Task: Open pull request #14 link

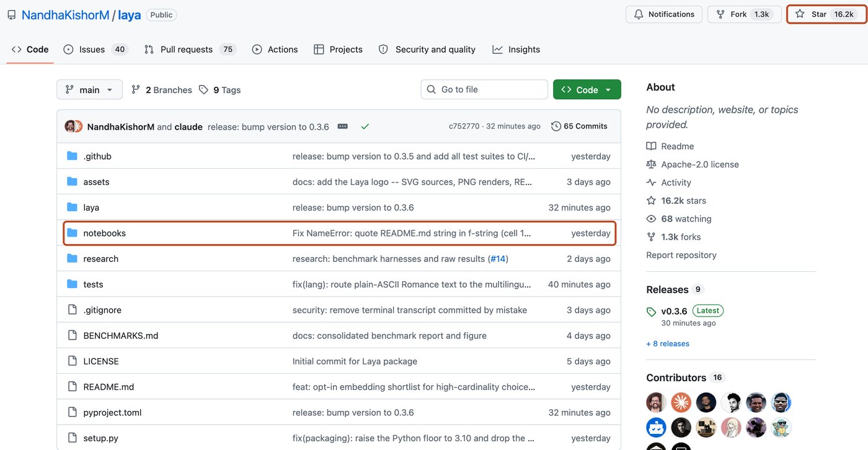Action: (498, 259)
